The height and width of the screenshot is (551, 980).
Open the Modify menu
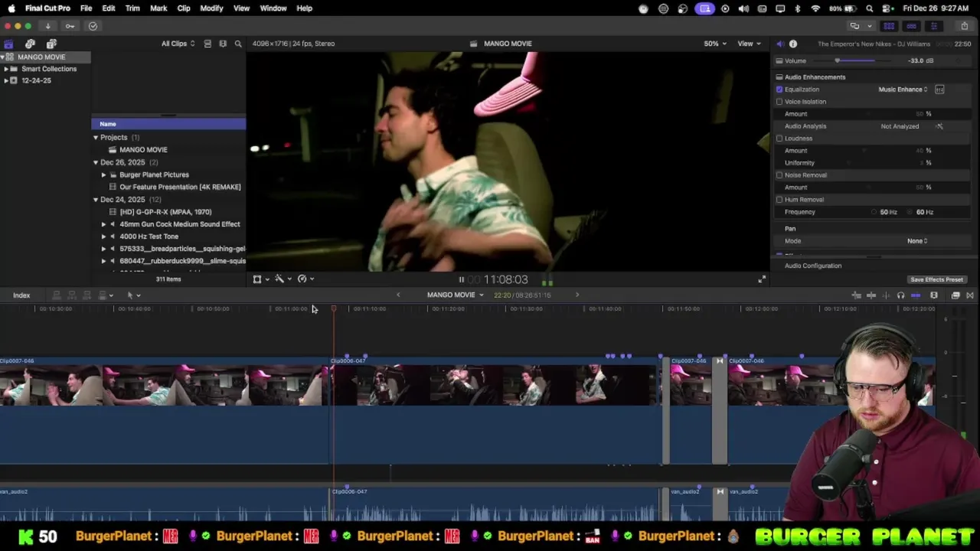click(211, 8)
